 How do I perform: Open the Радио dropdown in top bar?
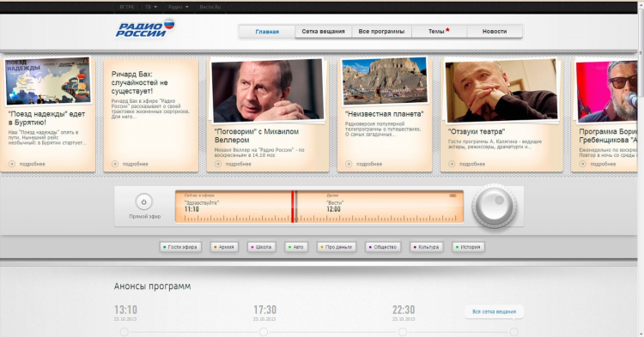pos(179,7)
